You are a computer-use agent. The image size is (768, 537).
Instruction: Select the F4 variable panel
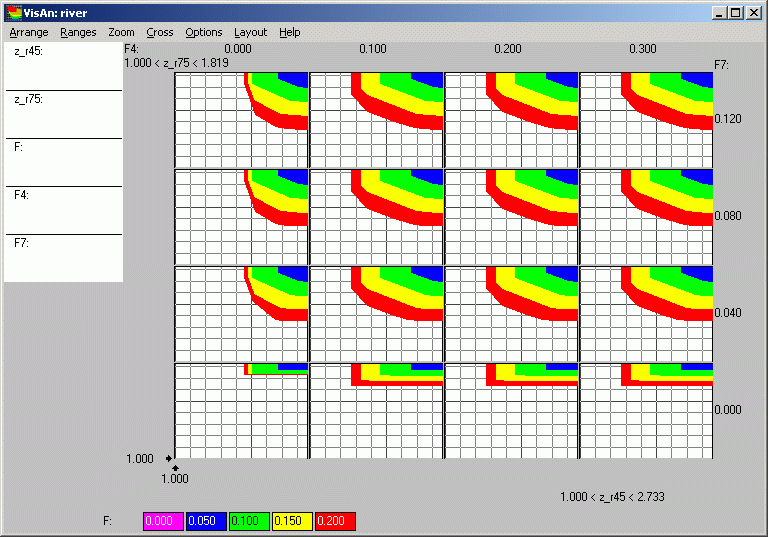coord(63,210)
